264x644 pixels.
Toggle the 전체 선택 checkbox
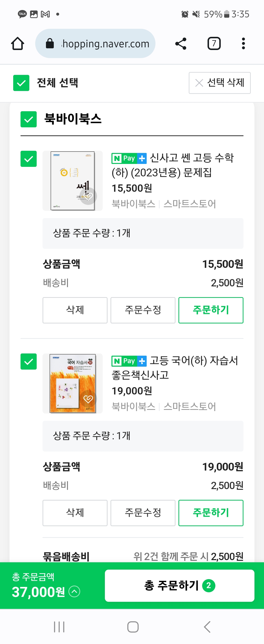pyautogui.click(x=21, y=83)
